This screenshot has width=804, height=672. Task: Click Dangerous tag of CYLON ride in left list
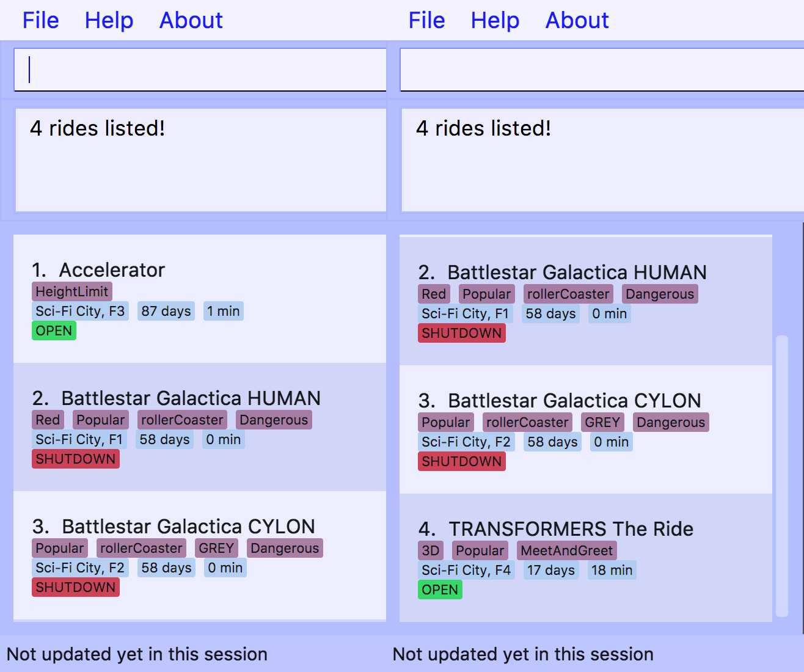pos(285,548)
